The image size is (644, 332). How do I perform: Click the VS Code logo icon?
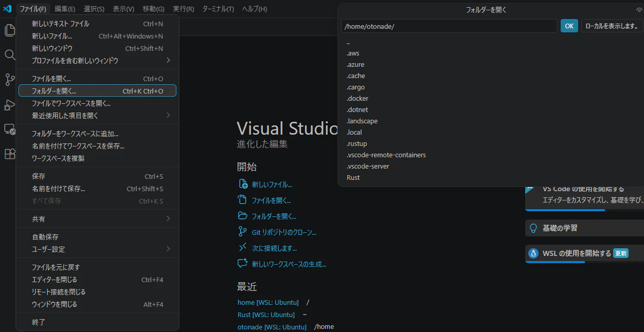click(7, 9)
